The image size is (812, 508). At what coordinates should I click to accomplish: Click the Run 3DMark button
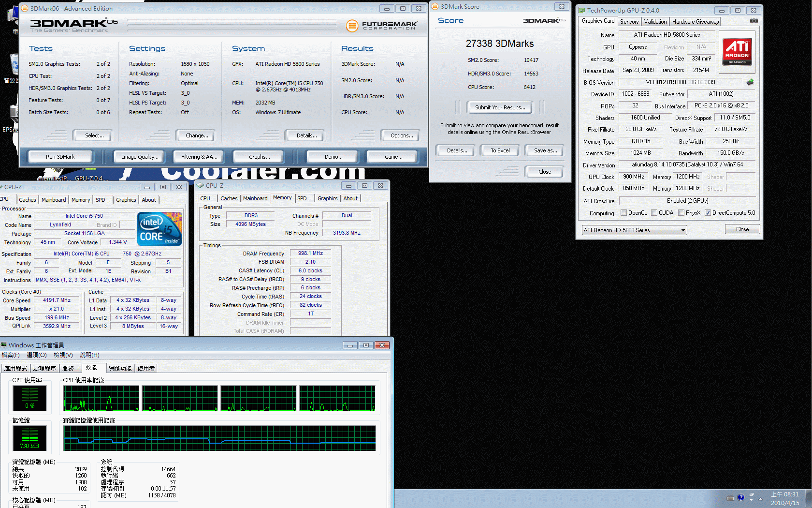[x=60, y=157]
